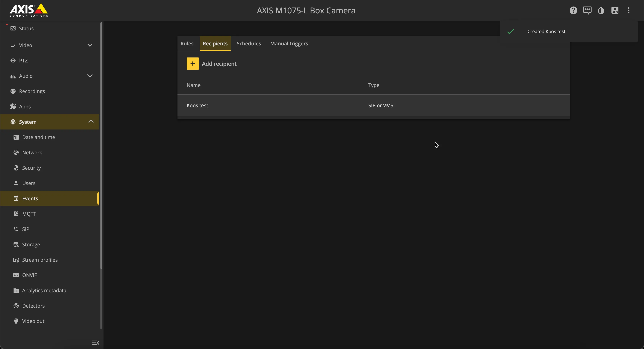The image size is (644, 349).
Task: Open the feedback chat bubble icon
Action: (587, 10)
